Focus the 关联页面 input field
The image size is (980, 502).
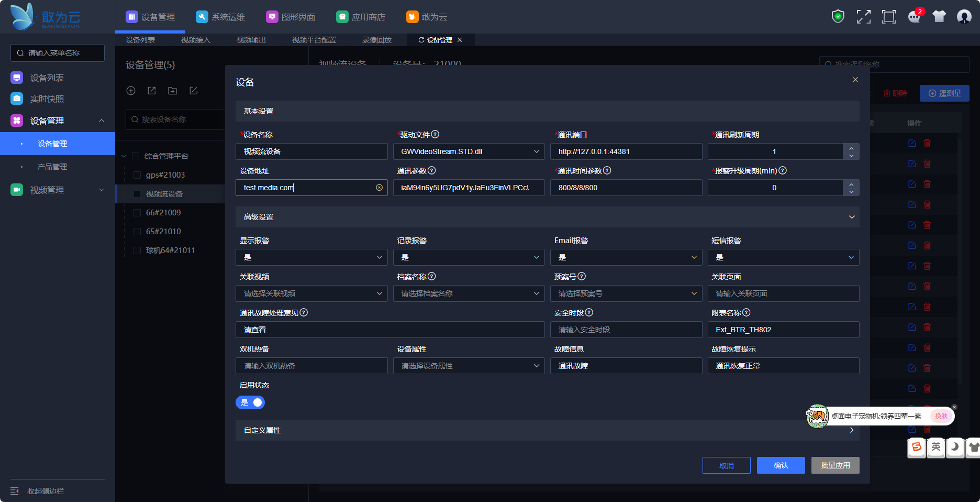784,293
